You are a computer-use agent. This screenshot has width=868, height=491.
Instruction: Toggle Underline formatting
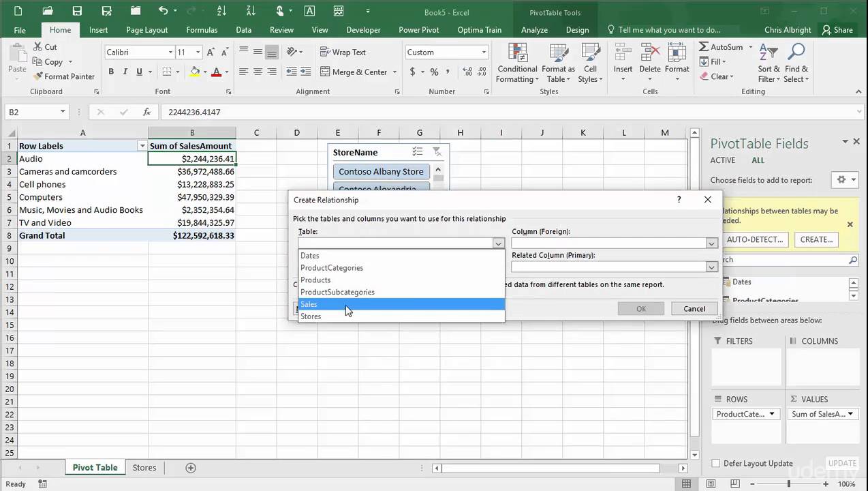tap(140, 72)
